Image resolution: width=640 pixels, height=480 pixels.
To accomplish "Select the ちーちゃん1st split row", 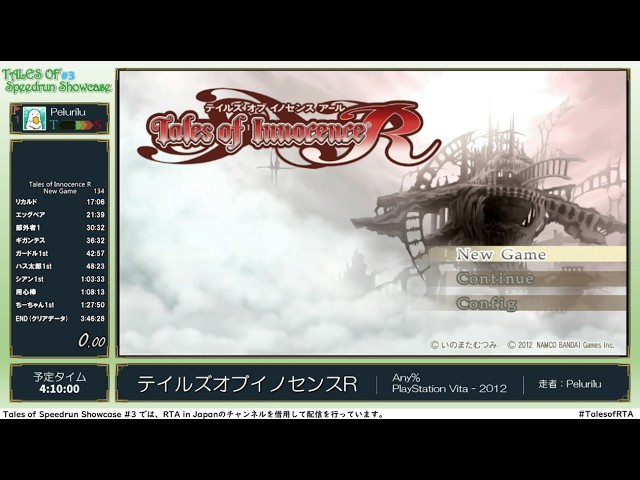I will [60, 305].
